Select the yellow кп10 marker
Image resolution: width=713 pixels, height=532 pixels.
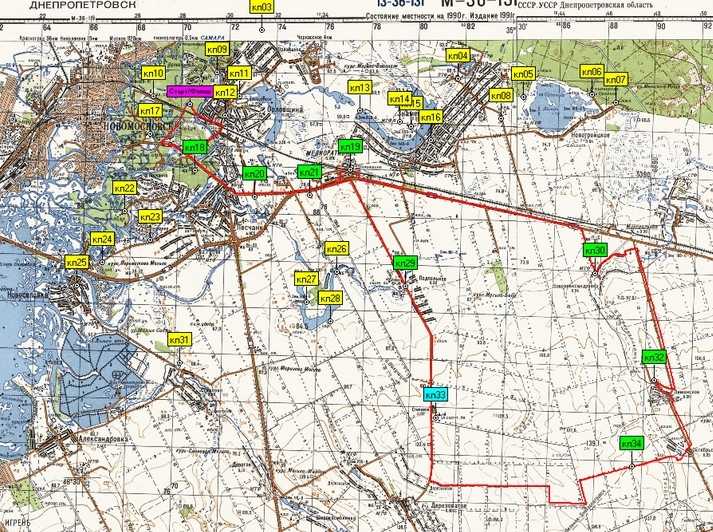[x=154, y=73]
